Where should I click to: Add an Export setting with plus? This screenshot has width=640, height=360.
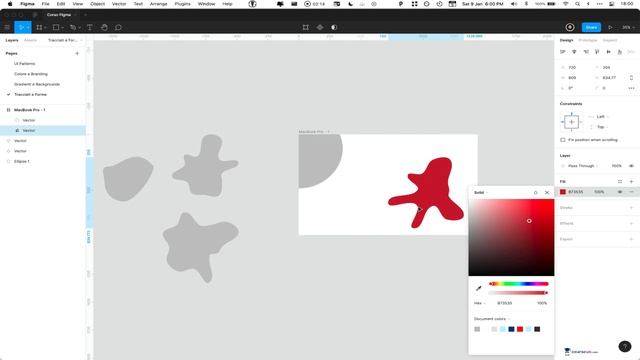point(631,239)
